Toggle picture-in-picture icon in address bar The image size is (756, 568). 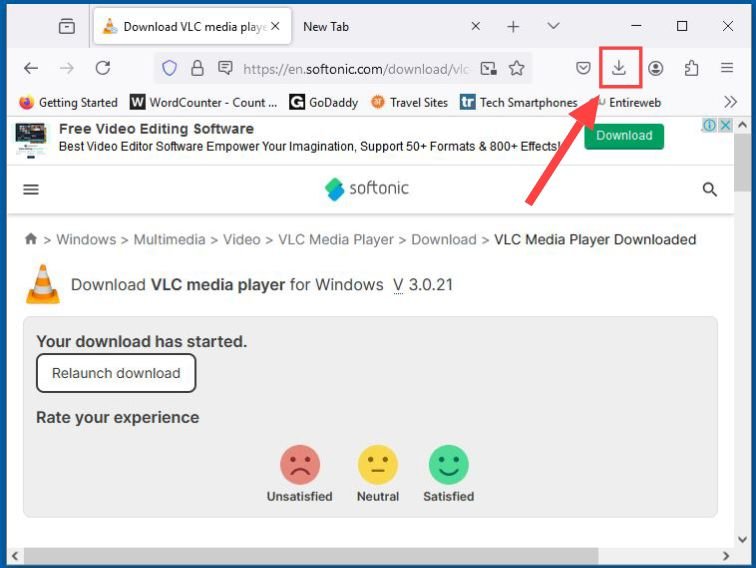pos(488,68)
